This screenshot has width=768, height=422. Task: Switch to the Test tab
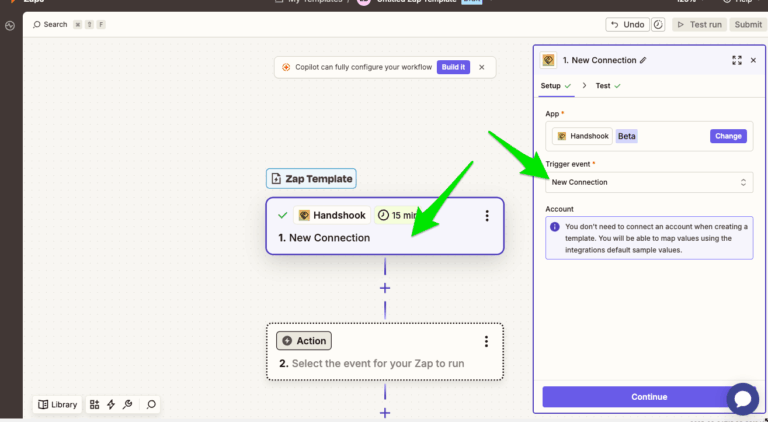pyautogui.click(x=603, y=86)
